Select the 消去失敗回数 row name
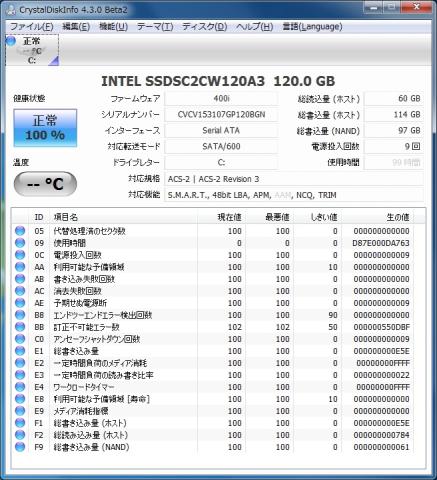 77,291
